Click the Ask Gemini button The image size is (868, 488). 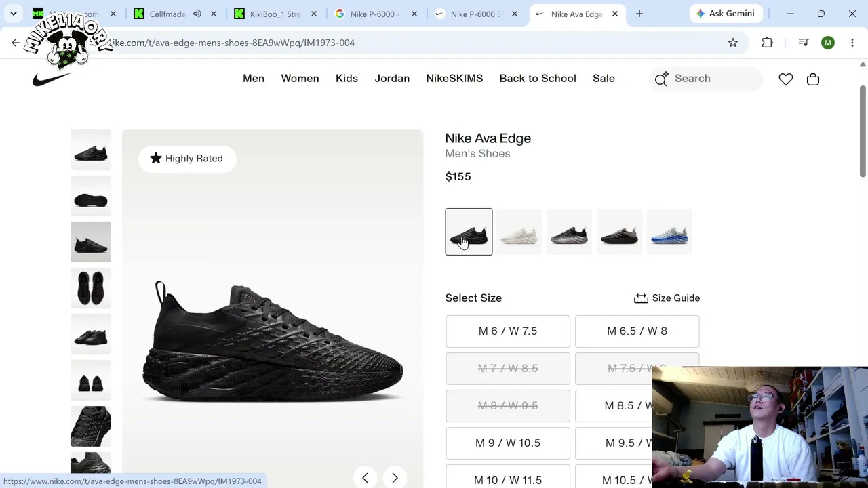[725, 14]
